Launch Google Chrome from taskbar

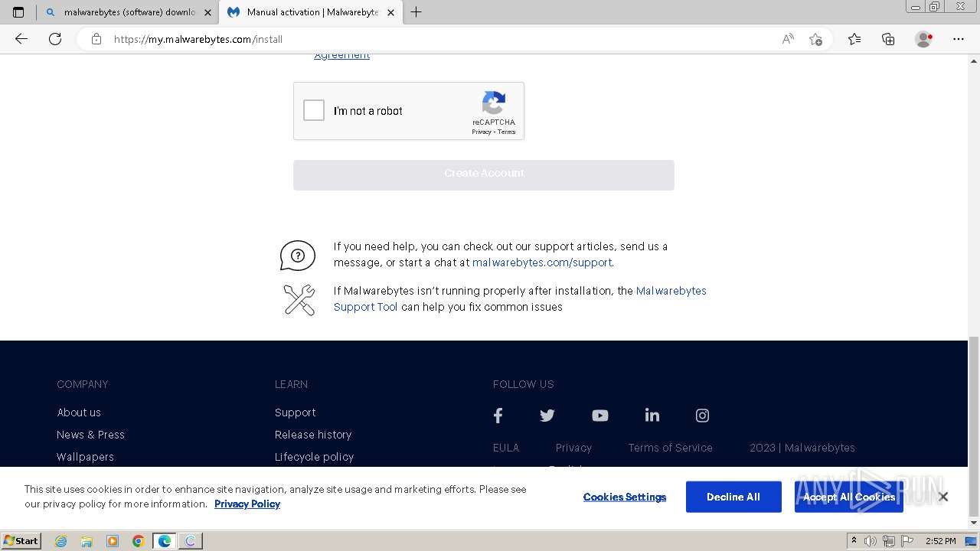[139, 541]
